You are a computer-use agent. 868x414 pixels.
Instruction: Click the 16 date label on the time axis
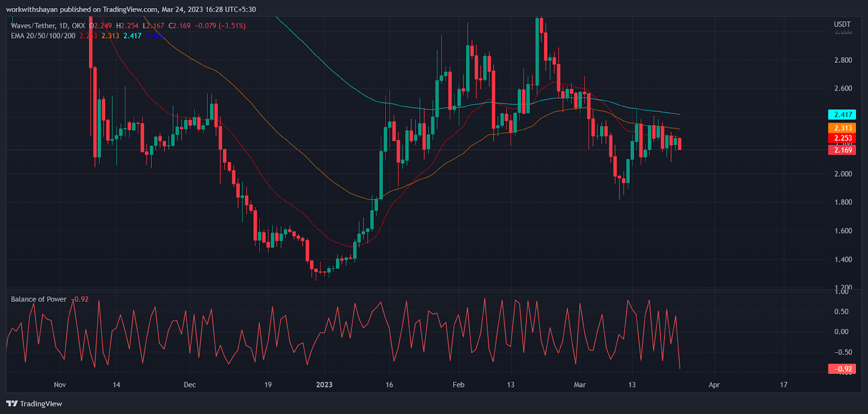click(390, 385)
